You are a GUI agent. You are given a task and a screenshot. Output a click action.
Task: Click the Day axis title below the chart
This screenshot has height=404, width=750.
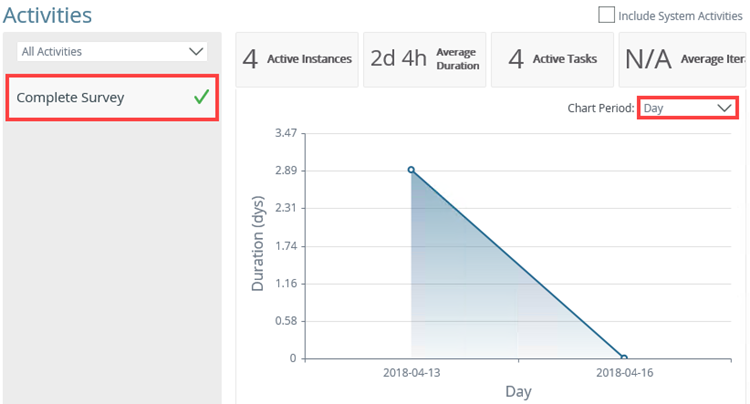click(518, 392)
